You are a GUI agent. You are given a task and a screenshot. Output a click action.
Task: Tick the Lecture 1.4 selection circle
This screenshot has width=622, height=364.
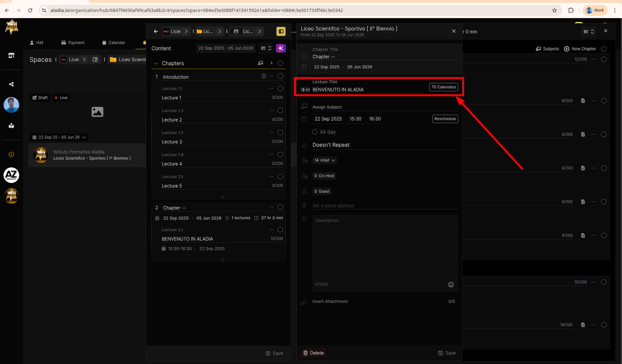280,155
